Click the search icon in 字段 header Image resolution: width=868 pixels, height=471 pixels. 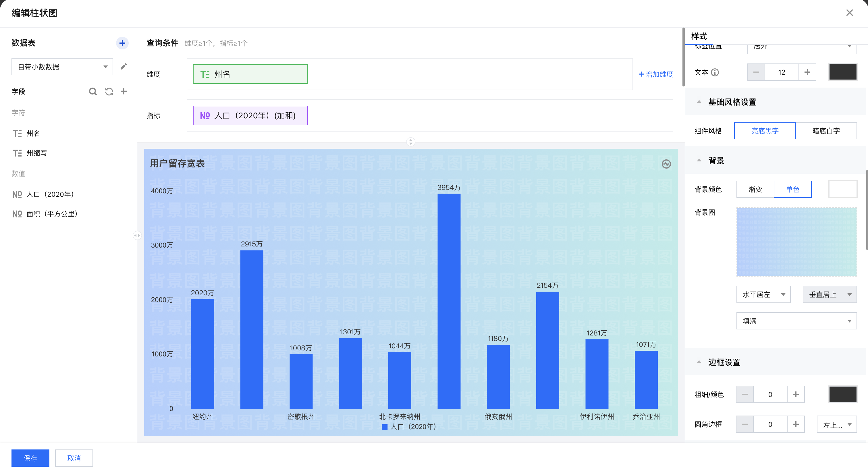[93, 92]
